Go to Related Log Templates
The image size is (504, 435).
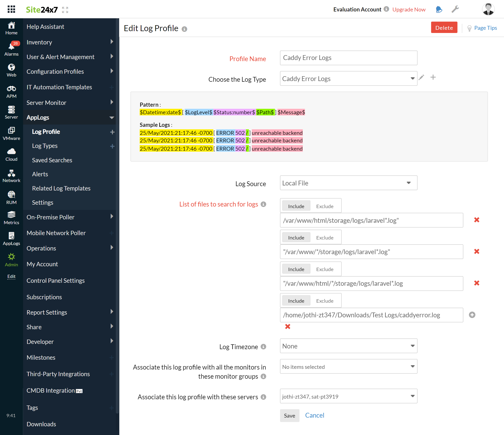click(x=61, y=188)
